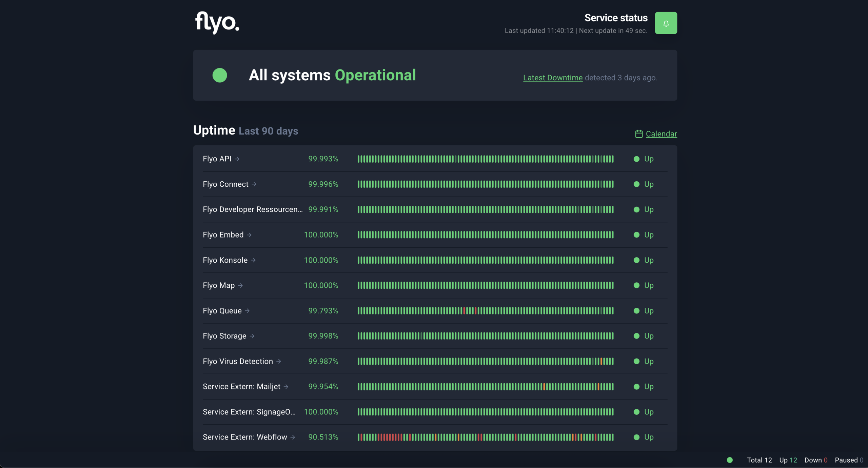This screenshot has width=868, height=468.
Task: Click the 99.993% uptime value
Action: click(323, 159)
